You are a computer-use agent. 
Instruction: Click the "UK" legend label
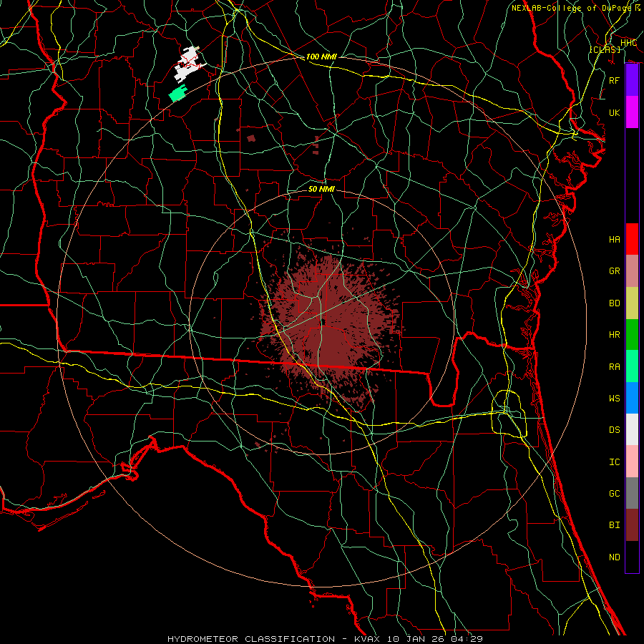(x=615, y=112)
